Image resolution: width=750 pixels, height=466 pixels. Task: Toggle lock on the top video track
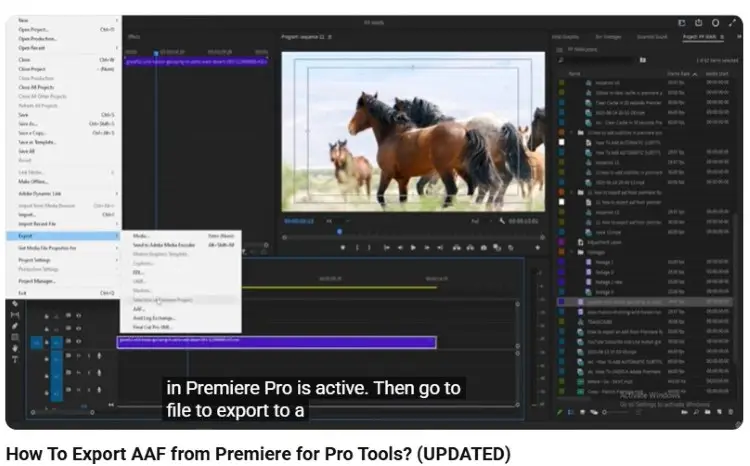pos(46,316)
